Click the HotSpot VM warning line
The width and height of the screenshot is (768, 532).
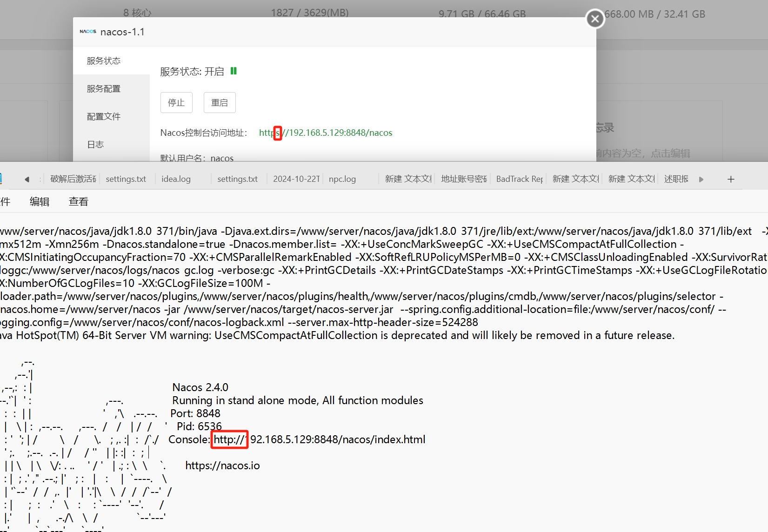(337, 335)
